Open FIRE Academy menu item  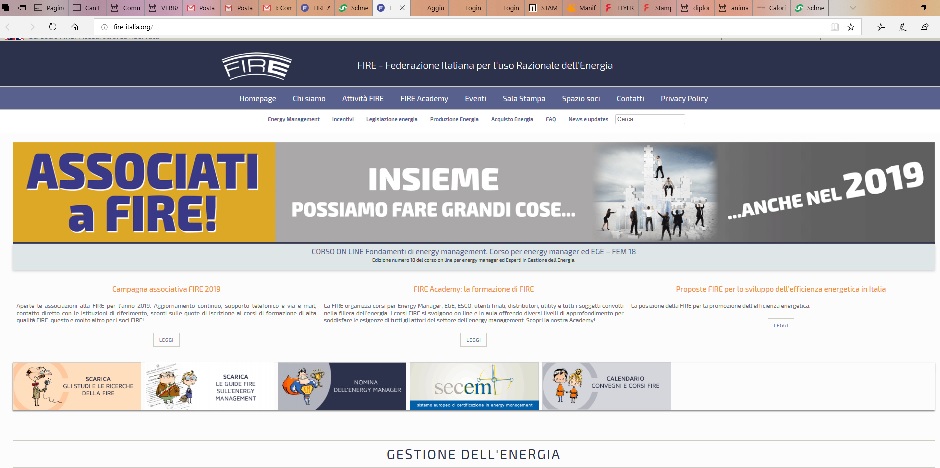(424, 99)
